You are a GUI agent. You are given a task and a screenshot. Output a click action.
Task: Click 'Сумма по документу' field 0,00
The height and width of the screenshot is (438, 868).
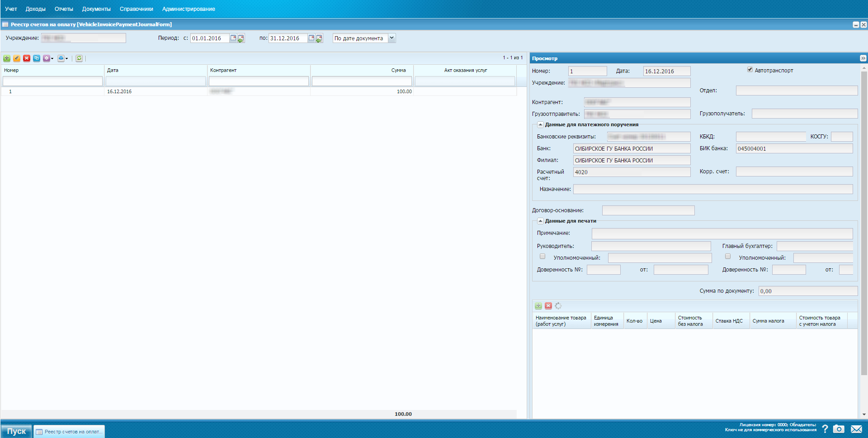coord(808,291)
